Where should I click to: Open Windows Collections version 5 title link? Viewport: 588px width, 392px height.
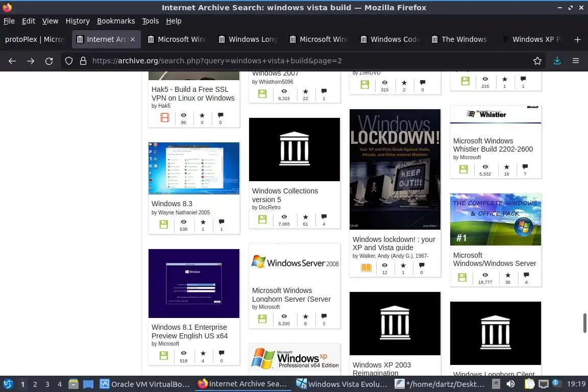[x=285, y=195]
